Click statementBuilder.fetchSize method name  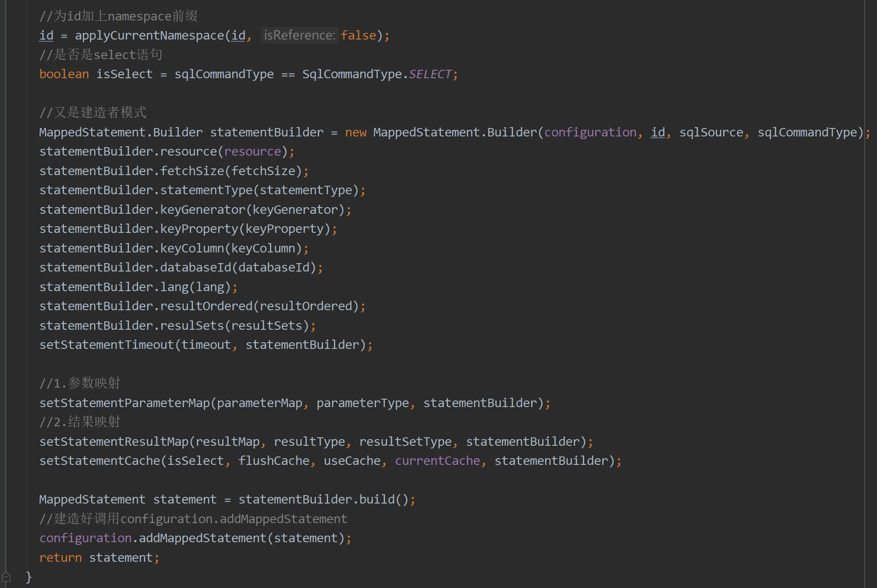coord(192,171)
